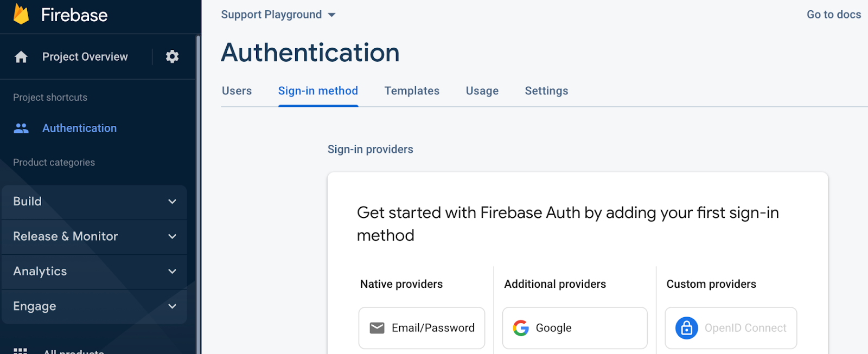
Task: Click the Authentication people icon in sidebar
Action: [21, 128]
